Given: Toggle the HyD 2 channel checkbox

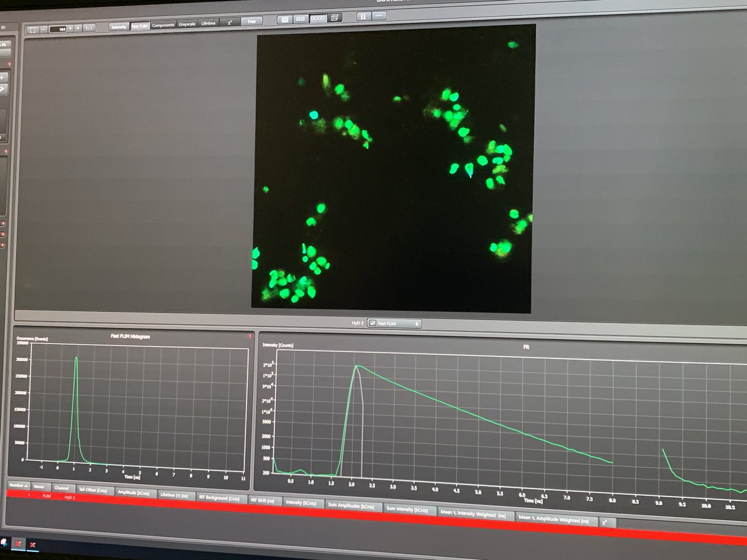Looking at the screenshot, I should (x=372, y=324).
